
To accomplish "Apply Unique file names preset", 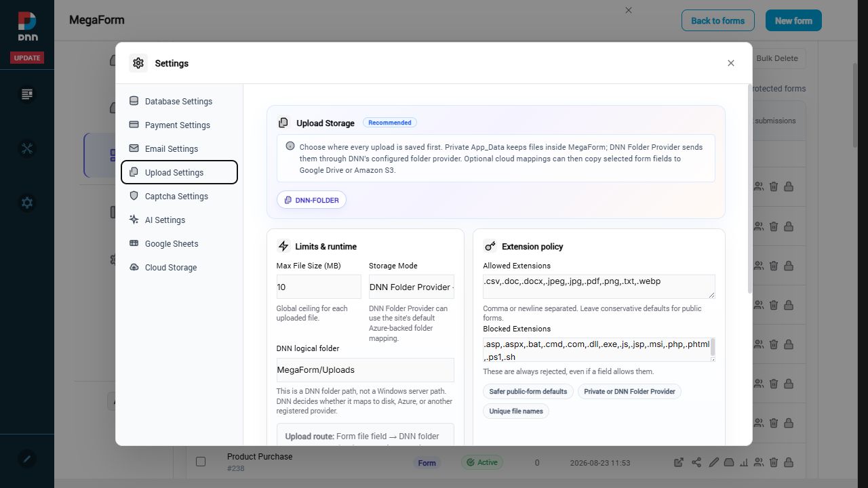I will (x=516, y=411).
